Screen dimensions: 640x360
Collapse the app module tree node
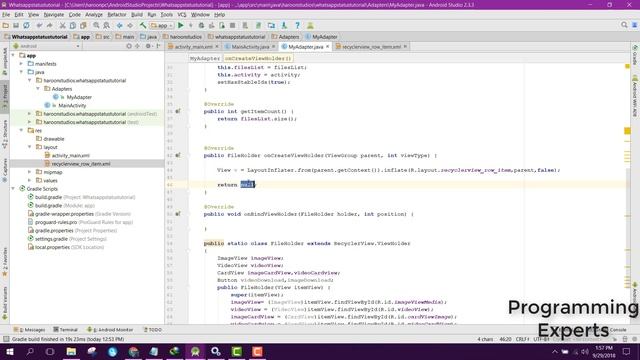pos(13,55)
